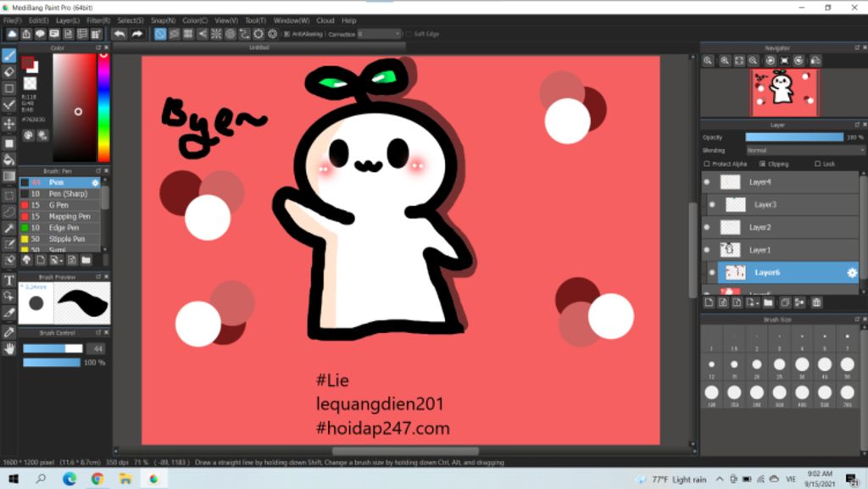
Task: Select the rectangular Select tool
Action: 8,195
